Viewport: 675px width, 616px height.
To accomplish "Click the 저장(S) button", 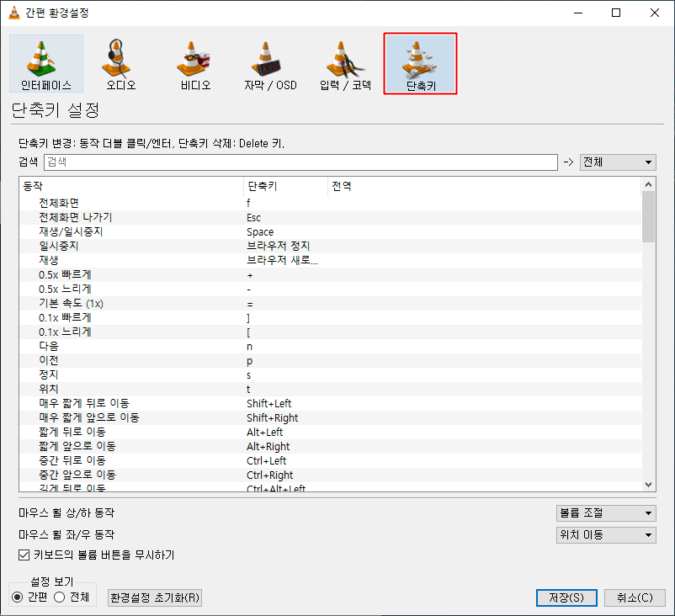I will tap(566, 597).
